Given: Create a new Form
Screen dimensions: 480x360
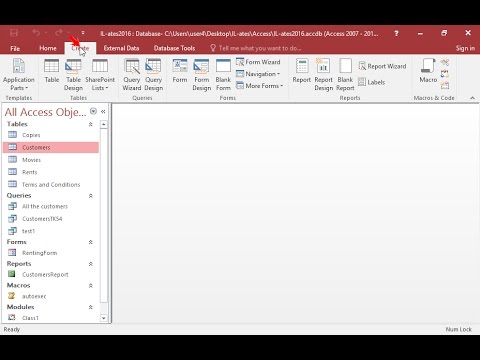Looking at the screenshot, I should coord(180,71).
